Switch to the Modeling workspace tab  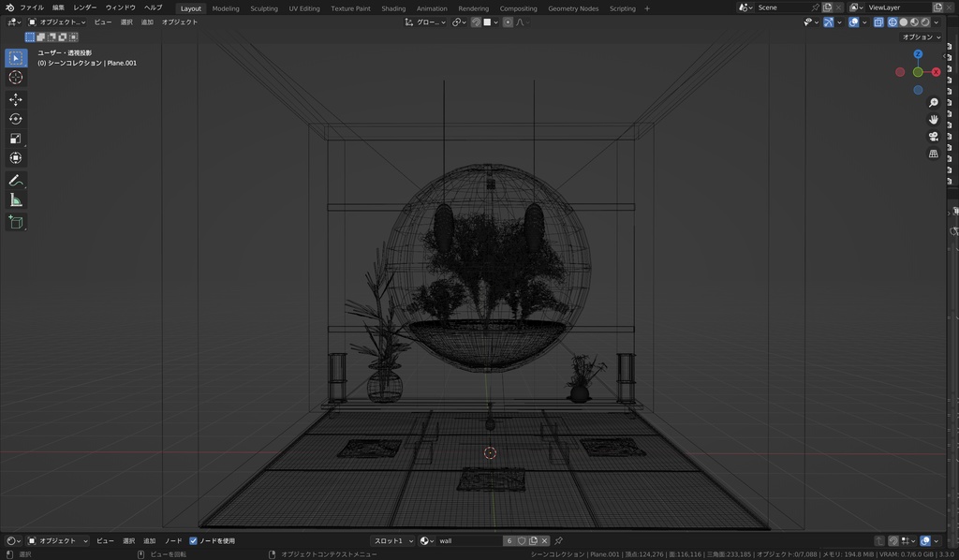tap(226, 8)
